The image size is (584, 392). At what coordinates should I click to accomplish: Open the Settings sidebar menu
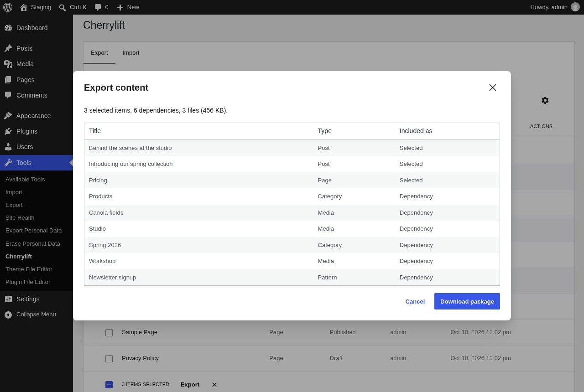click(36, 299)
